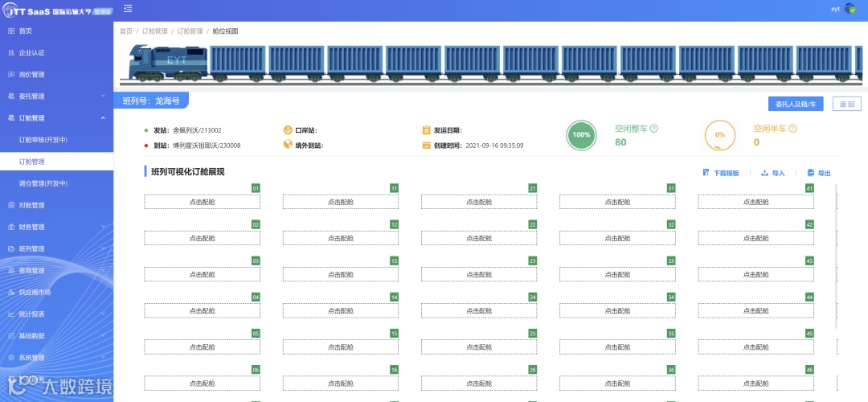Expand the 客商管理 sidebar submenu
Viewport: 868px width, 402px height.
pyautogui.click(x=103, y=270)
